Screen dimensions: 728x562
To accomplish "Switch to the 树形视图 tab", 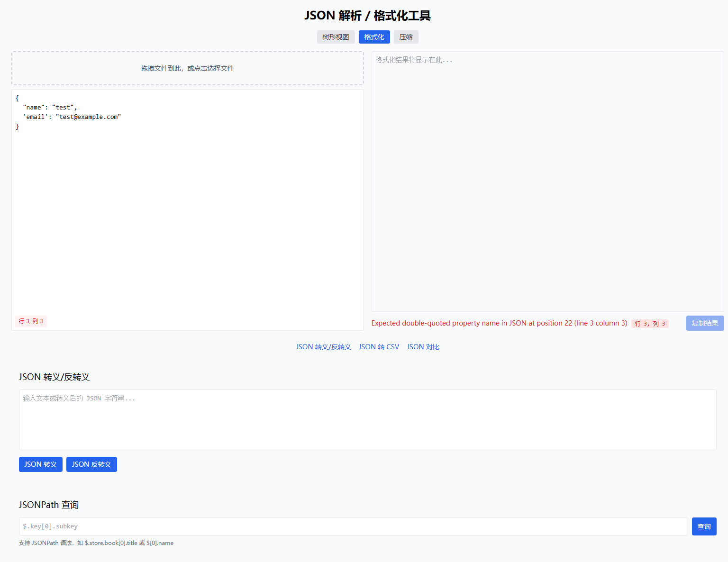I will (336, 37).
